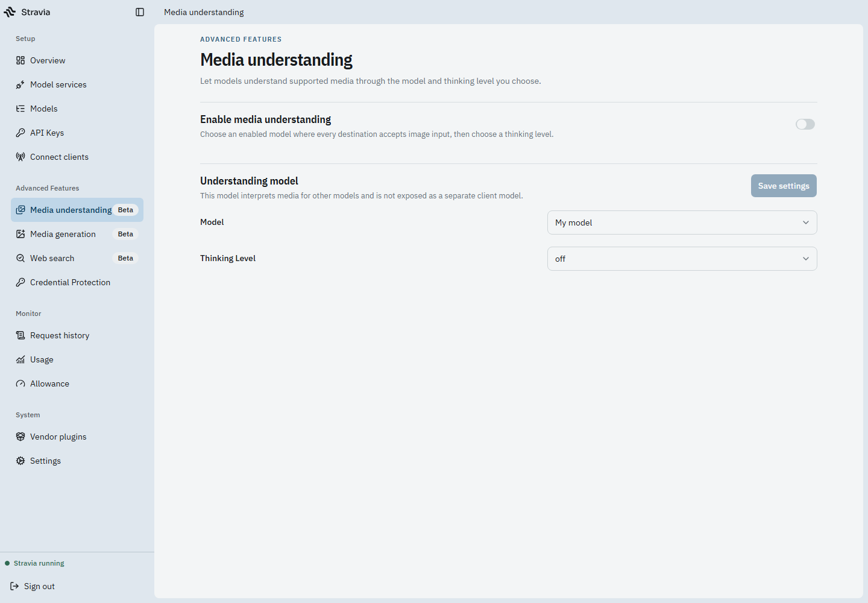Click the Overview grid icon
868x603 pixels.
(20, 60)
